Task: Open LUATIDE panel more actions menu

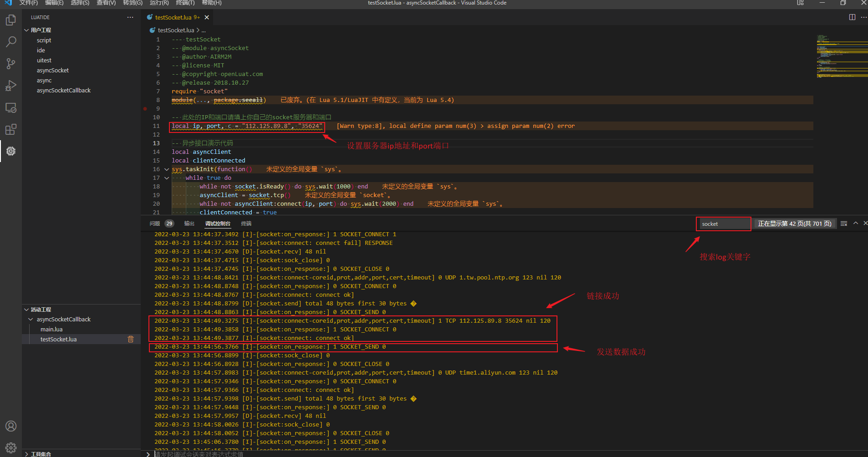Action: click(x=130, y=17)
